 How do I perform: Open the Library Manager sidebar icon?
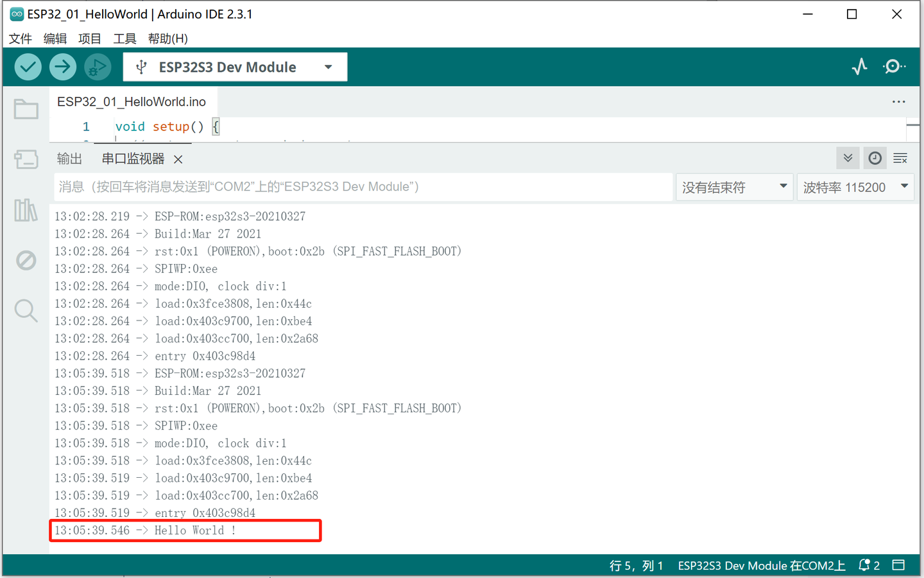[26, 210]
